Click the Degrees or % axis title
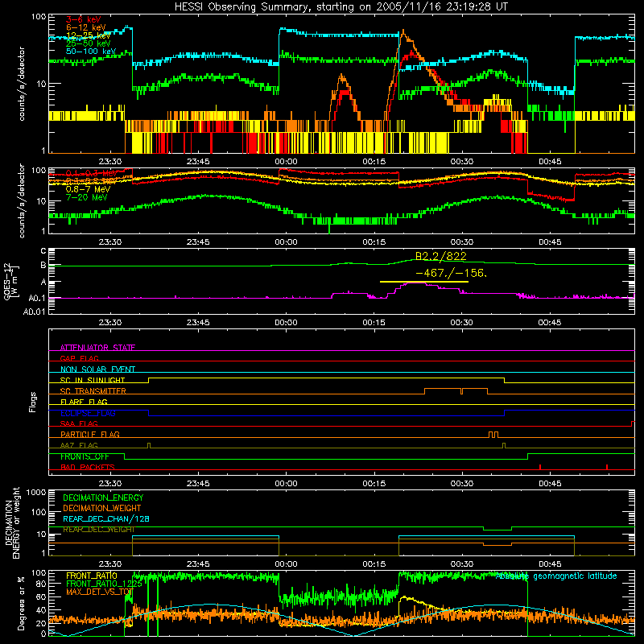Viewport: 644px width, 644px height. (x=21, y=602)
